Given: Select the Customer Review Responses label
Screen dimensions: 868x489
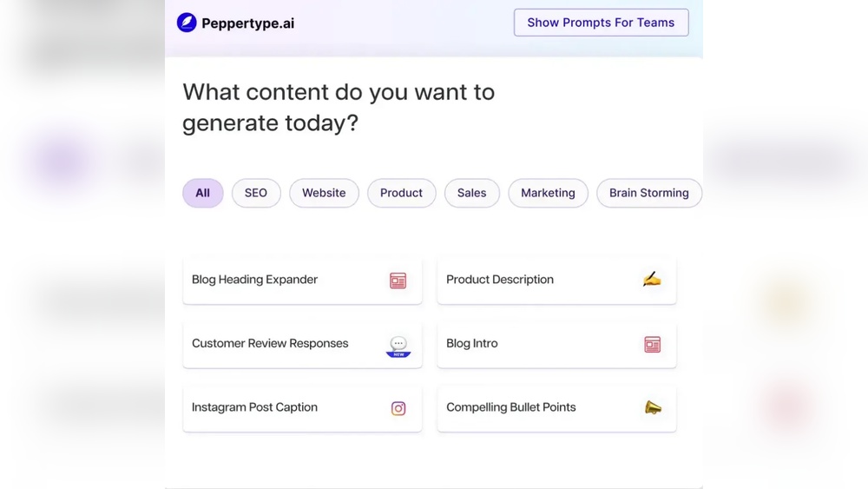Looking at the screenshot, I should 270,343.
